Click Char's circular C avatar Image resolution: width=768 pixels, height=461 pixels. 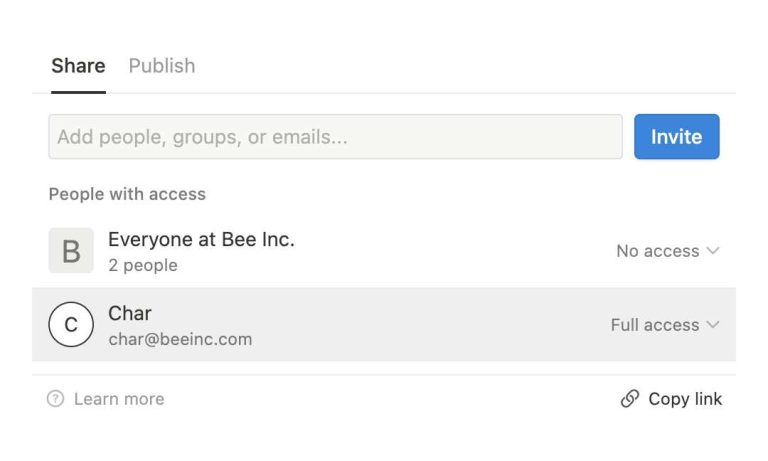(71, 324)
